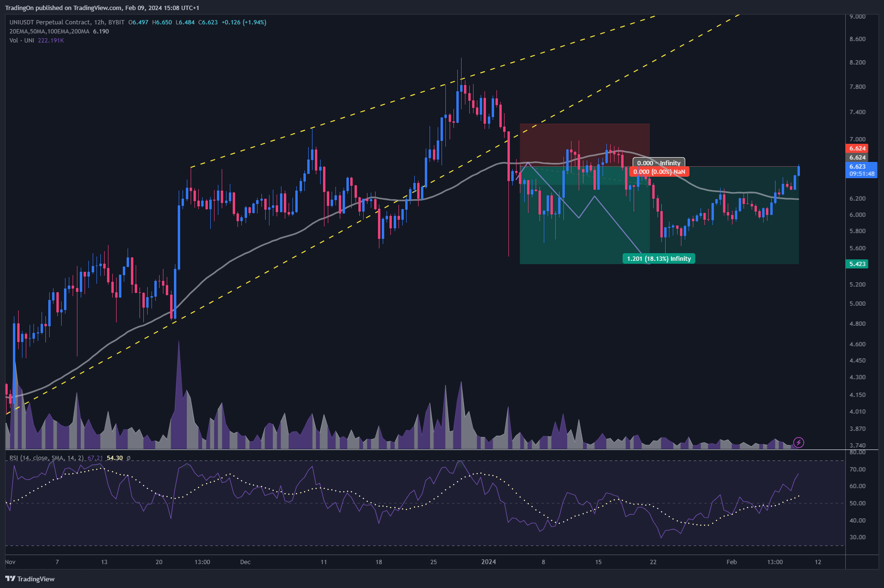Click the purple lightning bolt icon
Screen dimensions: 884x588
pyautogui.click(x=798, y=442)
